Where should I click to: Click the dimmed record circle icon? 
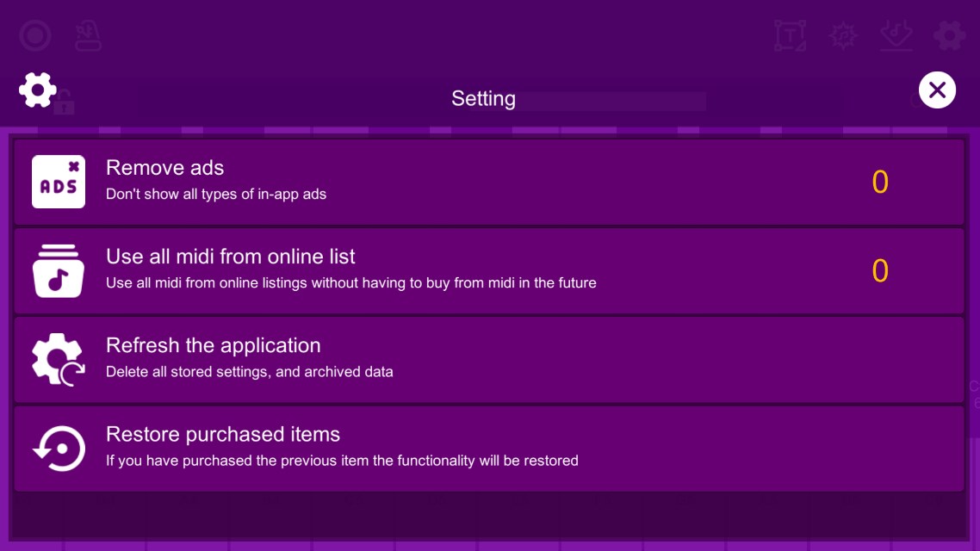[x=35, y=36]
